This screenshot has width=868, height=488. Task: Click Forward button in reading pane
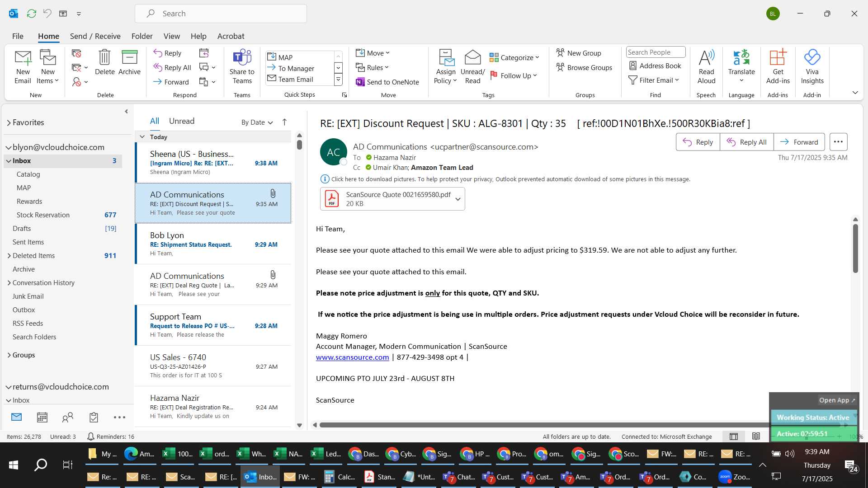click(799, 142)
